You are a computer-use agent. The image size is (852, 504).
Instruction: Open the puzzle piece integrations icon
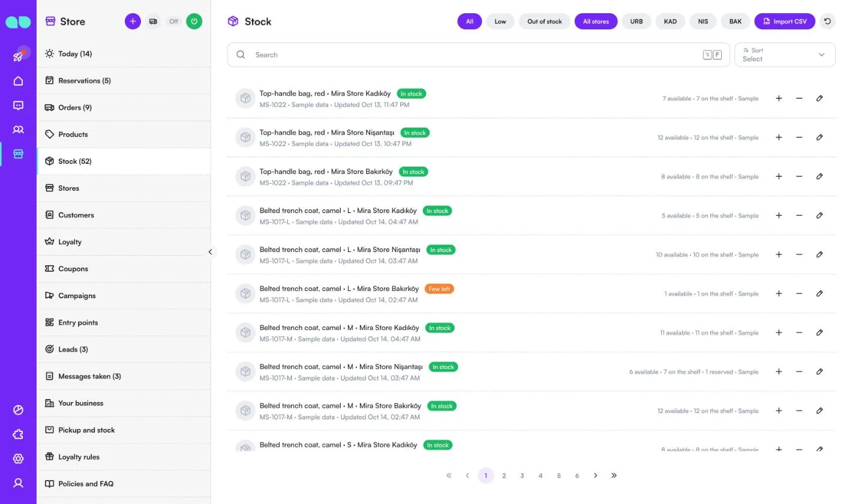point(18,434)
